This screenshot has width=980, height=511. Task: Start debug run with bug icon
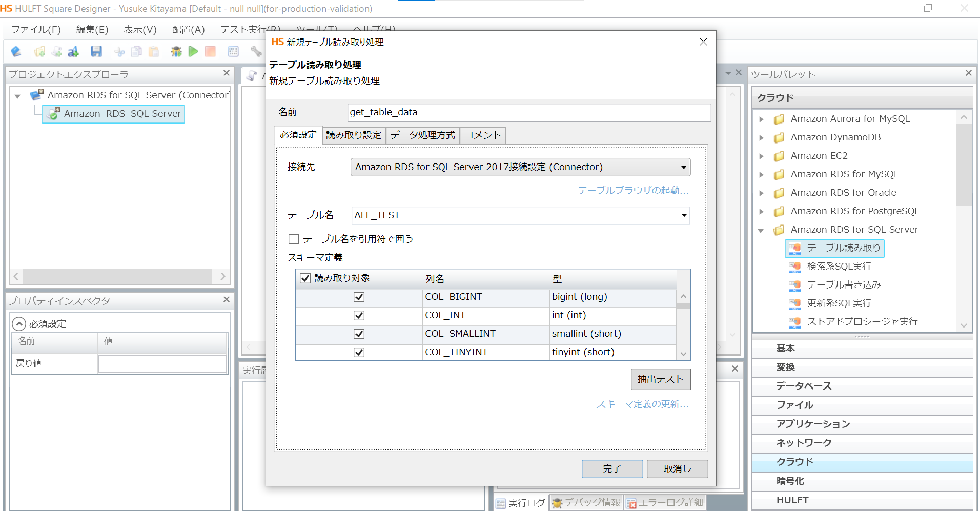176,51
